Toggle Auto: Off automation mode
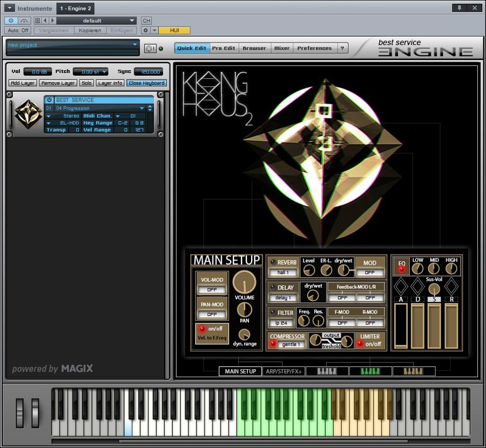Viewport: 486px width, 448px height. 18,30
